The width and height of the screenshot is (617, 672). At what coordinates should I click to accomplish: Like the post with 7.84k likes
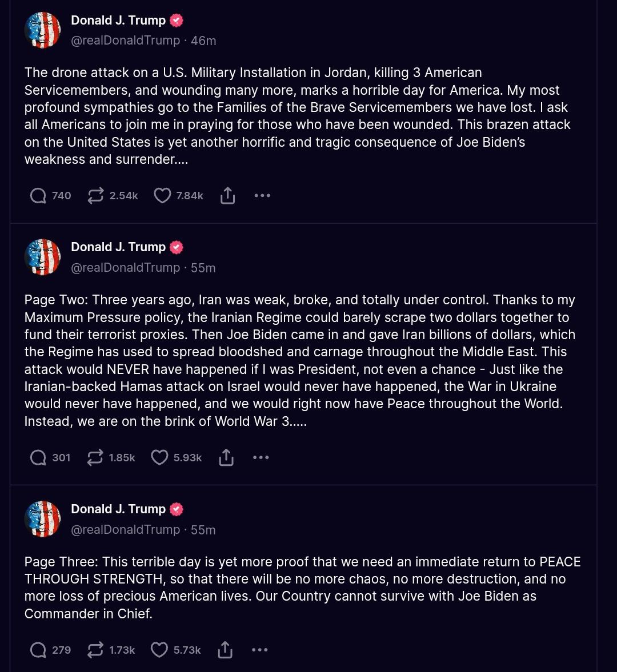click(x=162, y=196)
